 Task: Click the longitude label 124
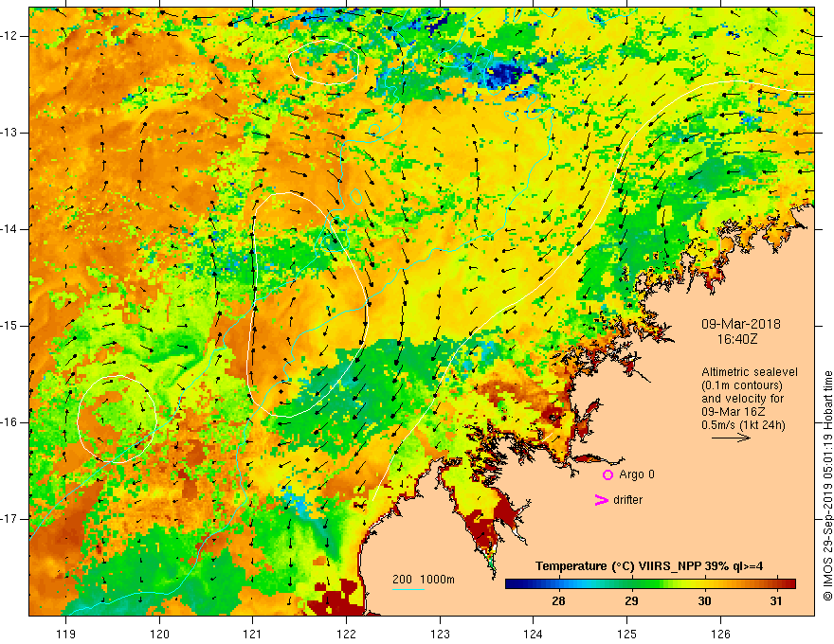click(534, 634)
